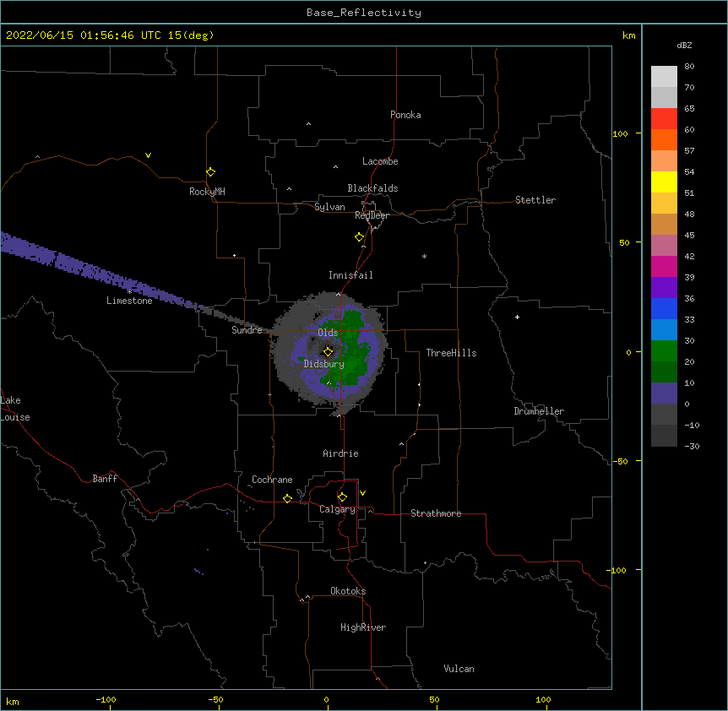Click the light gray 80 dBZ legend swatch
This screenshot has height=711, width=728.
point(664,76)
